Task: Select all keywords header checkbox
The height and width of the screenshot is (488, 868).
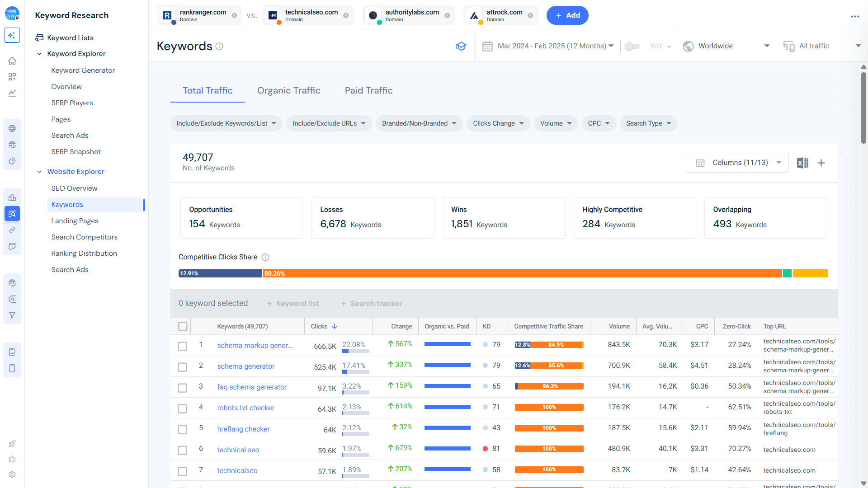Action: pyautogui.click(x=183, y=326)
